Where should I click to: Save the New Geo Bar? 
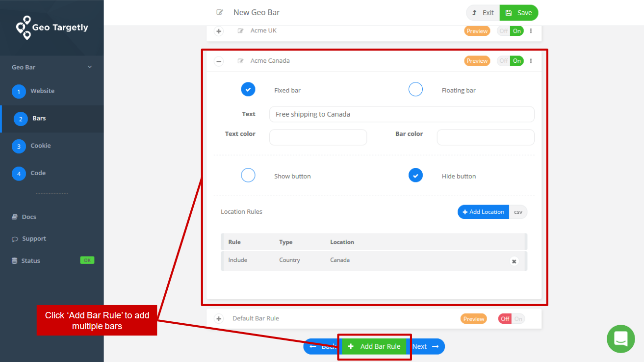click(518, 12)
